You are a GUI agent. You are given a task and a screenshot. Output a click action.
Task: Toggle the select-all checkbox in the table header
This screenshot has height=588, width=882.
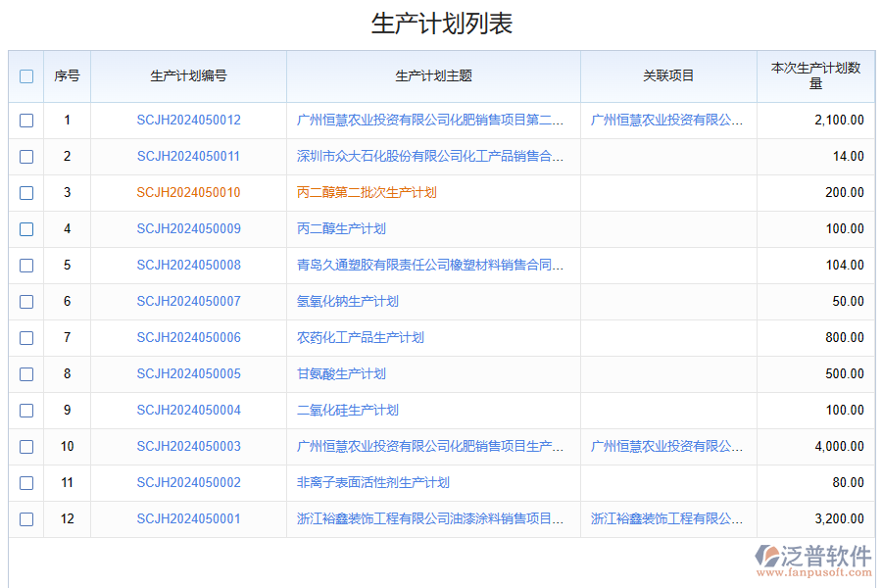coord(25,75)
